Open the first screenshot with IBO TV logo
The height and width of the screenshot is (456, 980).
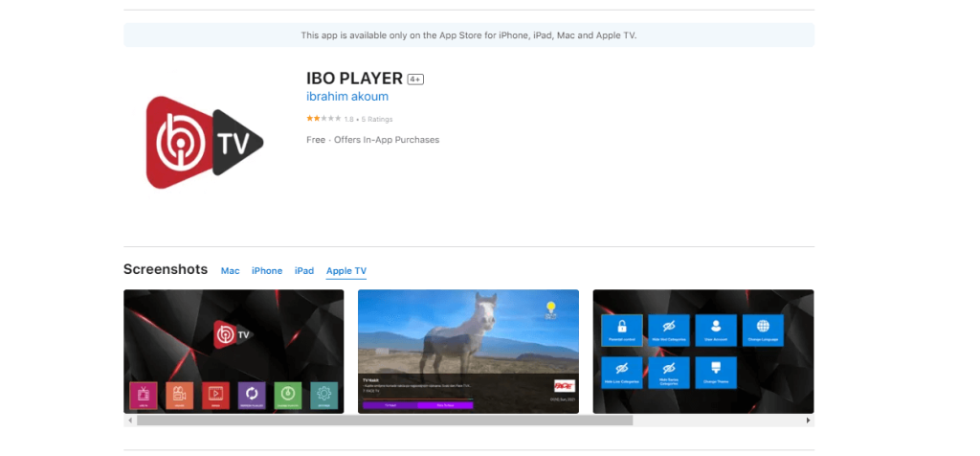click(234, 335)
